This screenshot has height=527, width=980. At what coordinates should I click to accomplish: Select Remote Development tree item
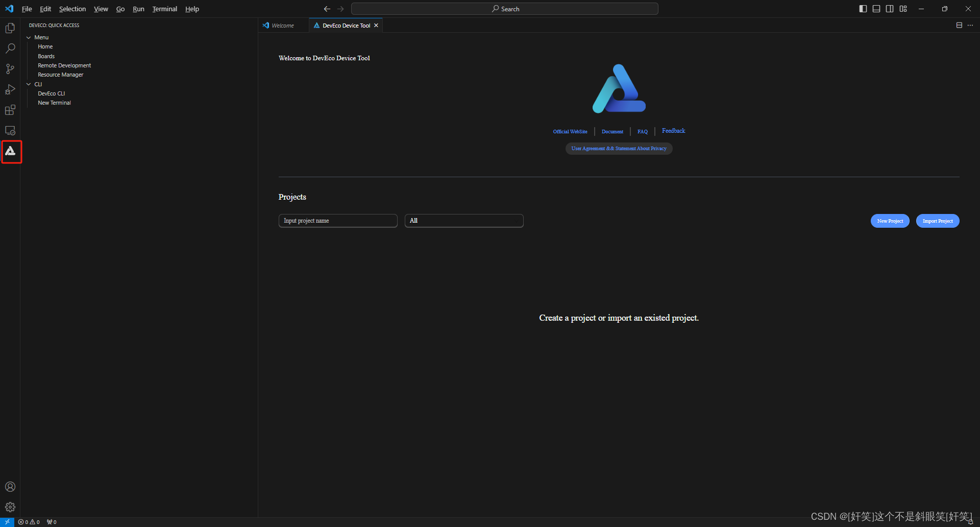(x=64, y=65)
